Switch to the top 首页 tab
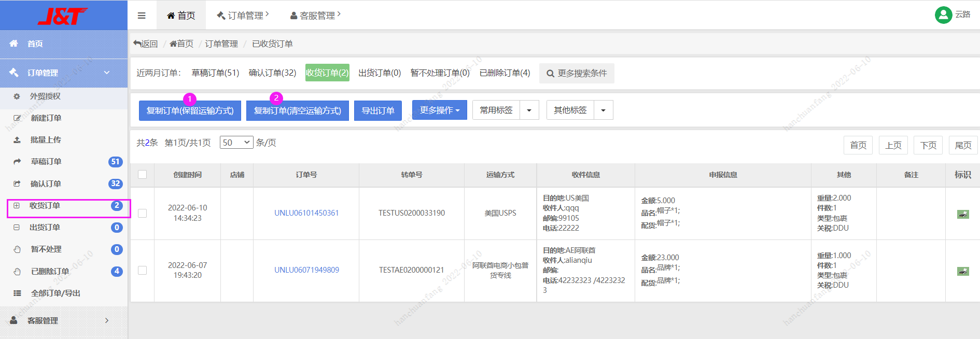The image size is (980, 339). [x=181, y=16]
